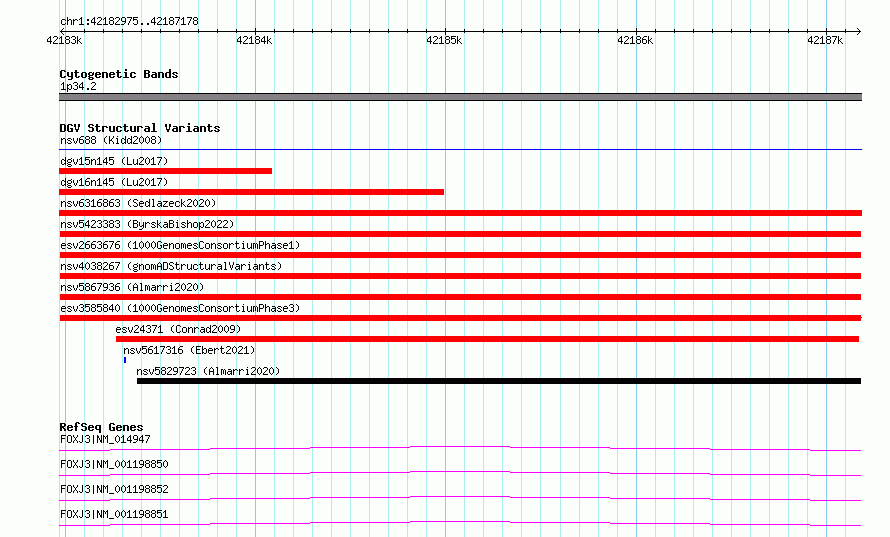The height and width of the screenshot is (537, 890).
Task: Click the 42184k ruler tick label
Action: pos(254,40)
